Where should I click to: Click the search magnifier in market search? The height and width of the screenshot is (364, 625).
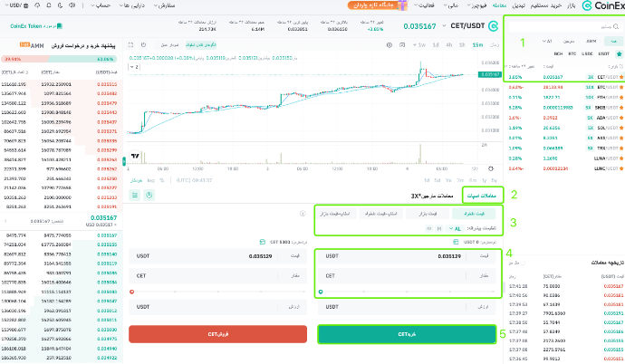click(616, 26)
